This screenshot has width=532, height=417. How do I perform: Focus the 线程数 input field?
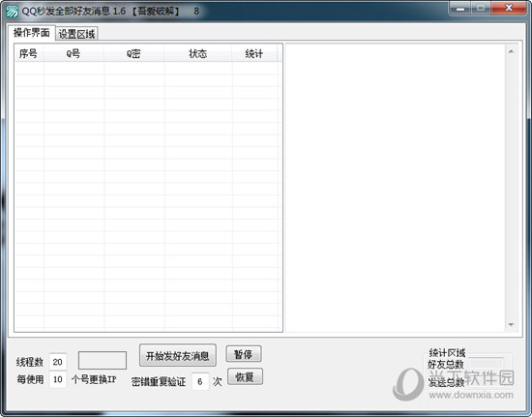58,362
